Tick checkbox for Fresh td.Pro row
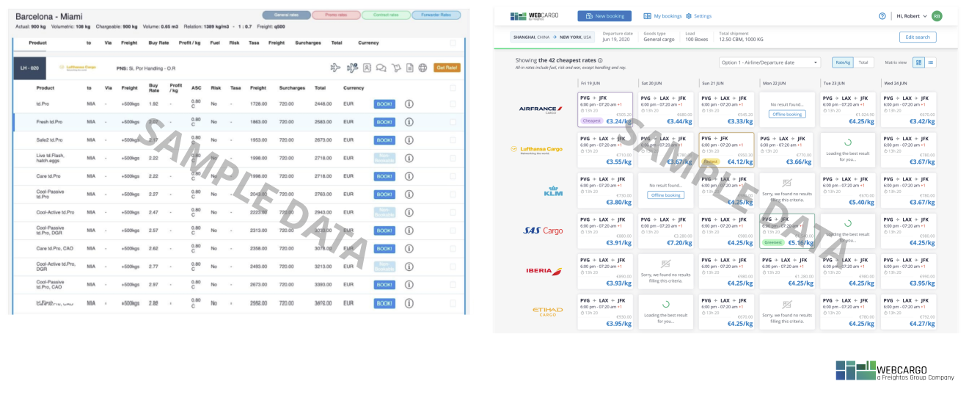This screenshot has height=395, width=980. tap(453, 122)
